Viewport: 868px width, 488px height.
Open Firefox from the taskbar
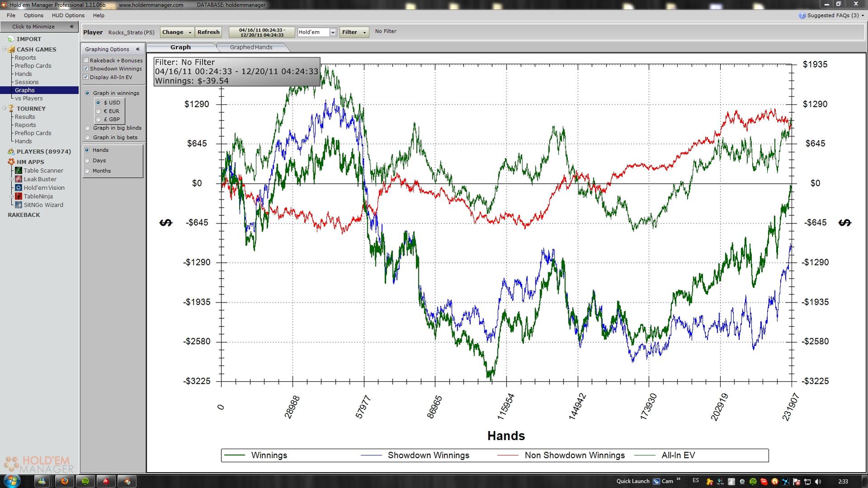tap(64, 481)
